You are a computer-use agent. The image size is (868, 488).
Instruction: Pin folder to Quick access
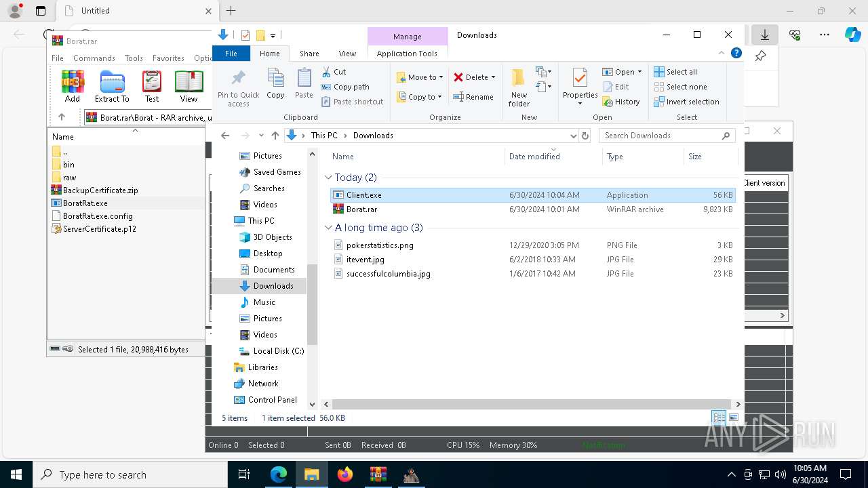(x=239, y=88)
